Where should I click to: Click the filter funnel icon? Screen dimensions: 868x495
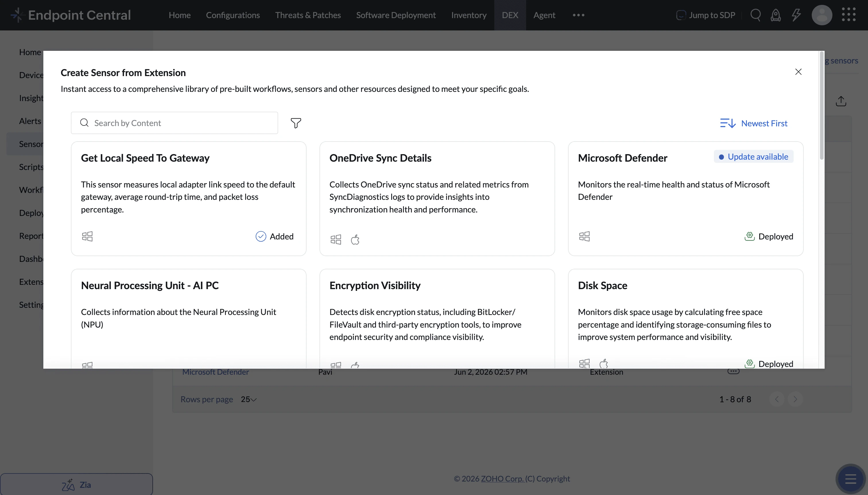point(296,123)
